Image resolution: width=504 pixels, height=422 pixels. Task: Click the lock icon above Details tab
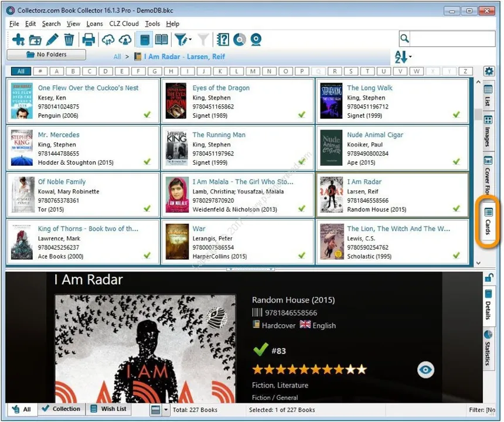point(489,278)
